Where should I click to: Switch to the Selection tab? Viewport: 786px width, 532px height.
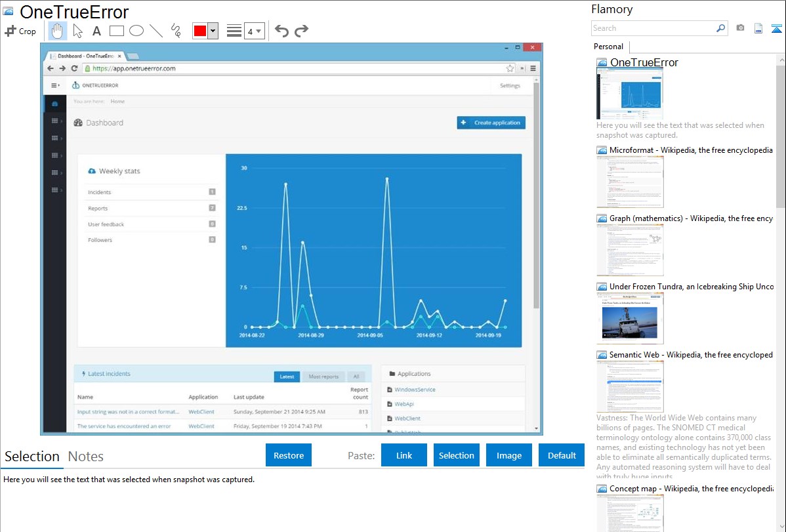(32, 457)
